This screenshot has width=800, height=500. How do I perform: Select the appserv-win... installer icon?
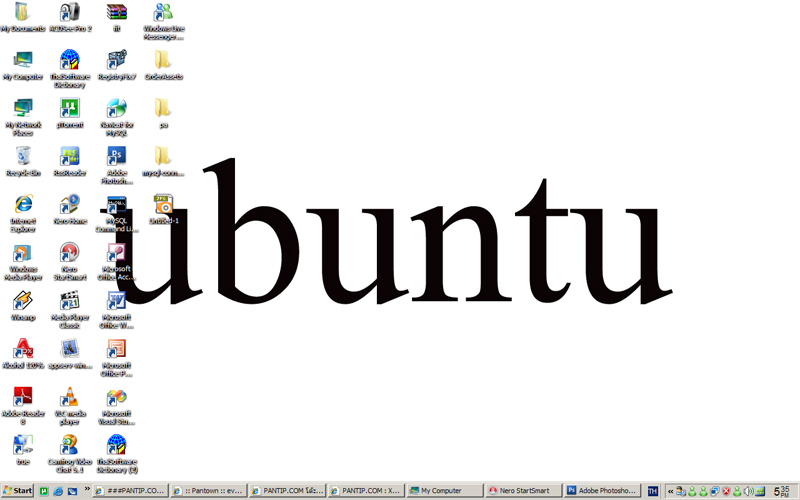click(70, 354)
